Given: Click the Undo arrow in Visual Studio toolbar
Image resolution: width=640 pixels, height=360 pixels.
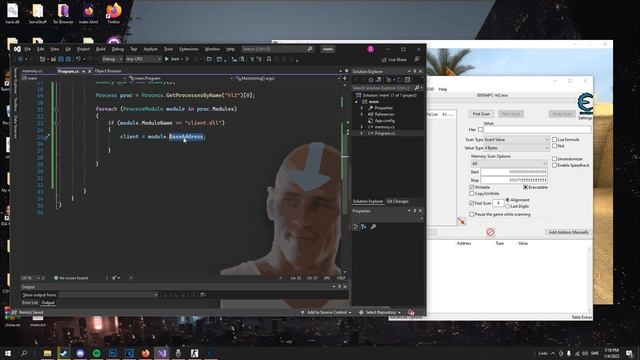Looking at the screenshot, I should (x=78, y=59).
